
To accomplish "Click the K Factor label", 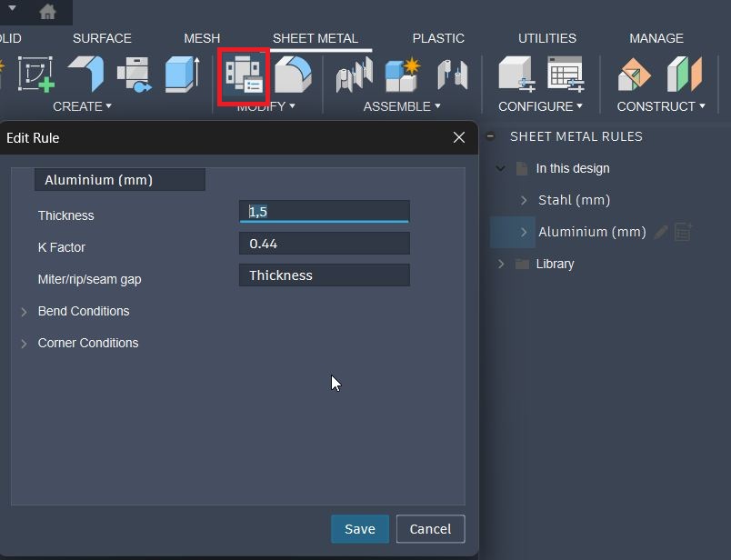I will (62, 247).
